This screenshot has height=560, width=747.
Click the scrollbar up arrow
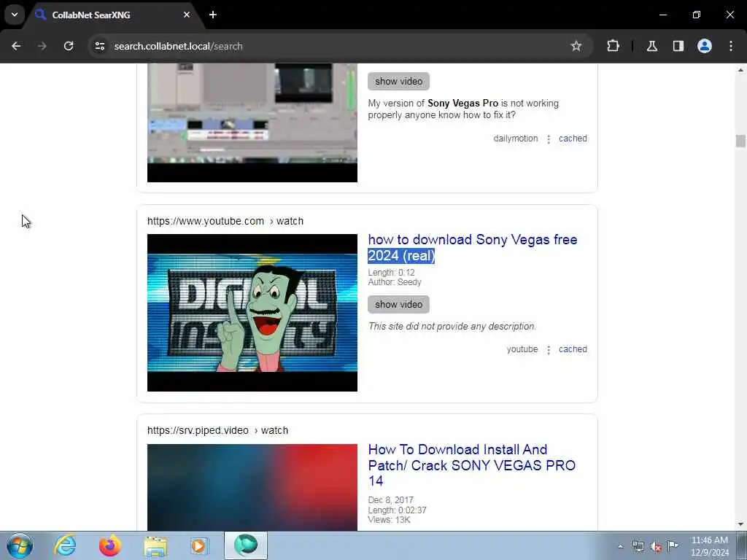[740, 70]
